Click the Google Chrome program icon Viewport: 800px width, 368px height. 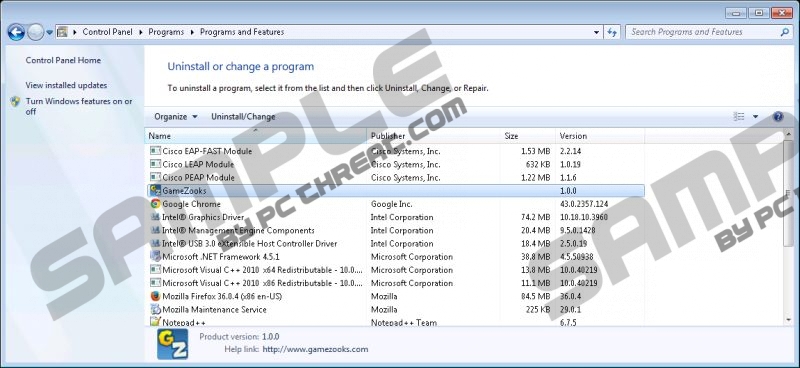[156, 204]
